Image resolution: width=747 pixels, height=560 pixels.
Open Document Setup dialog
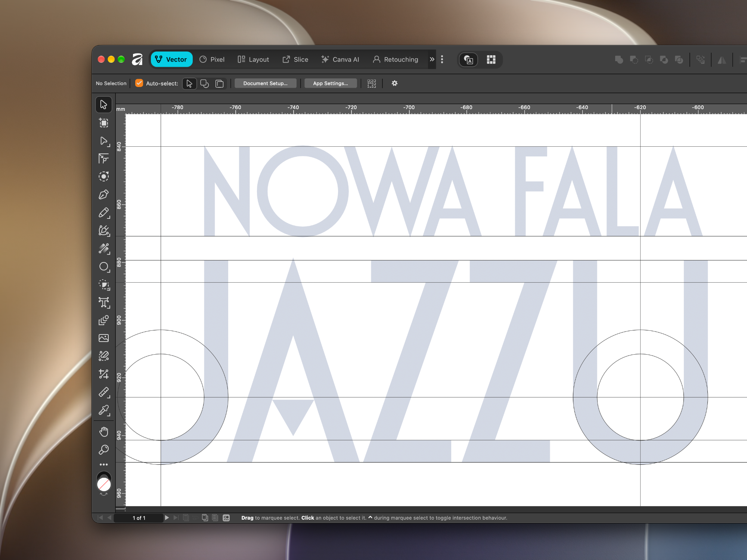[266, 83]
